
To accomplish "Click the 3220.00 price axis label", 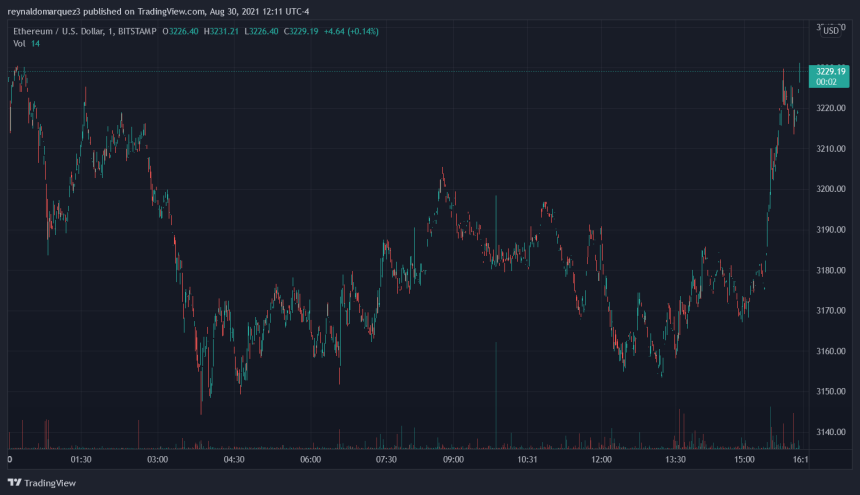I will pyautogui.click(x=831, y=108).
